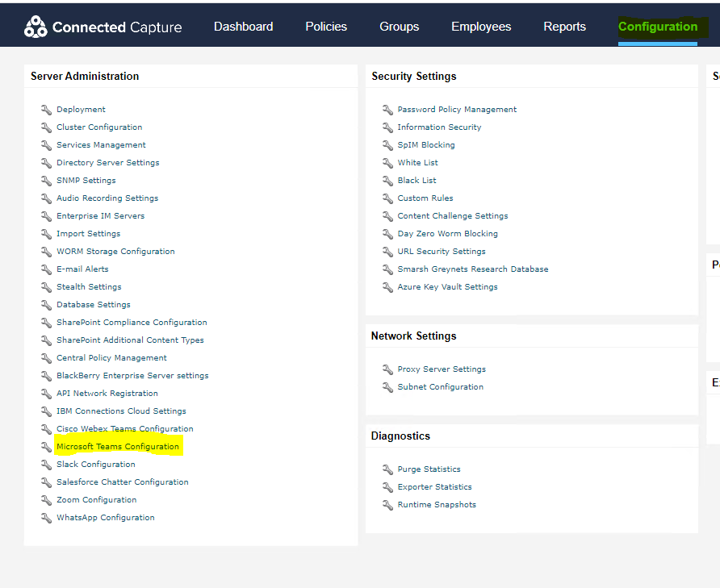Click the wrench icon beside E-mail Alerts

click(46, 269)
